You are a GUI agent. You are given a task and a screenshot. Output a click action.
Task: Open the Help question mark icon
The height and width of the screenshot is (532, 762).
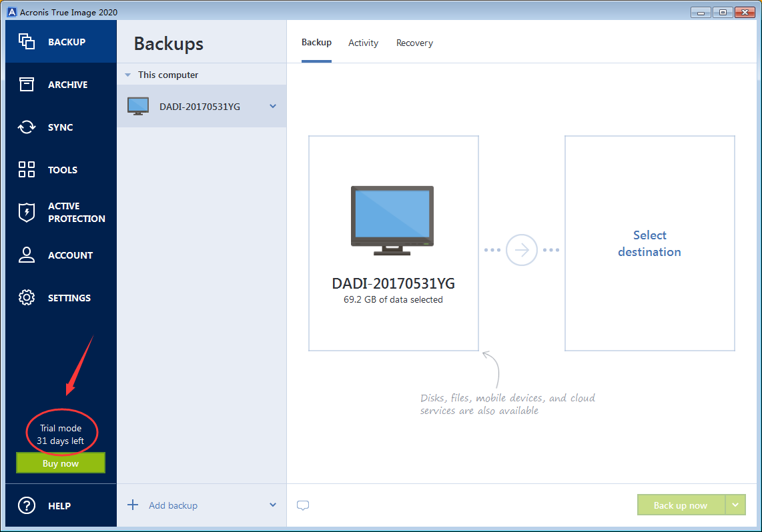click(x=27, y=505)
